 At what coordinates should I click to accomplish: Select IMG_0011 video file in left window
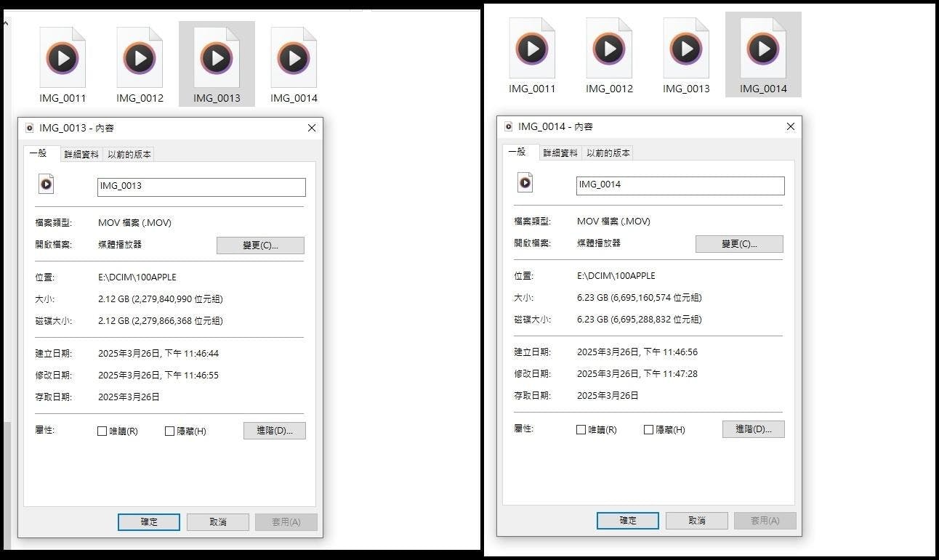[63, 65]
